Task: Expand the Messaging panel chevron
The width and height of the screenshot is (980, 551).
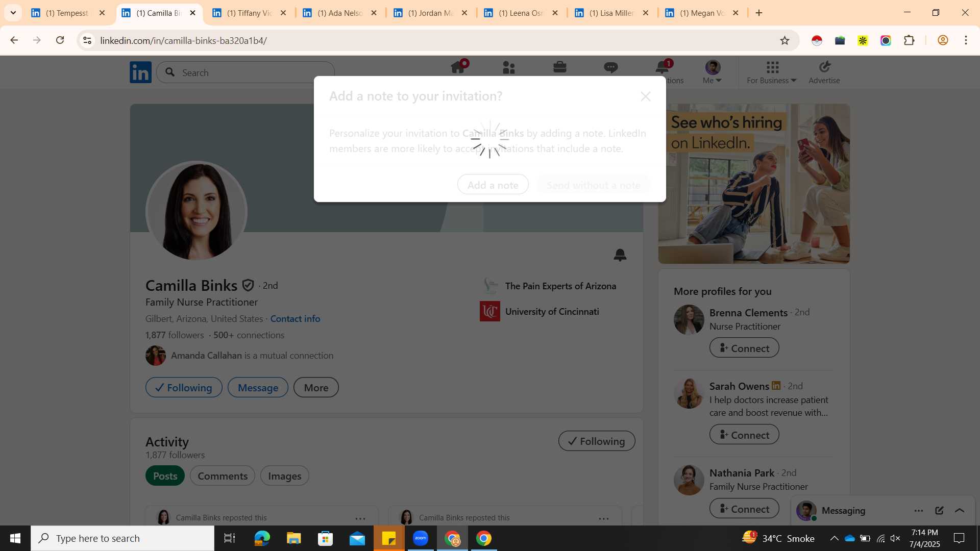Action: (x=960, y=510)
